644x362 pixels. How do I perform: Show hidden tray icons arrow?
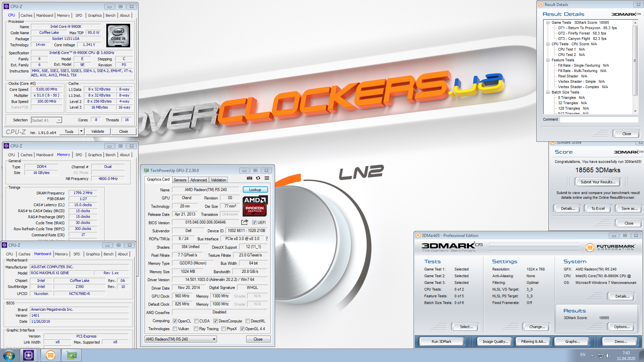click(x=592, y=356)
